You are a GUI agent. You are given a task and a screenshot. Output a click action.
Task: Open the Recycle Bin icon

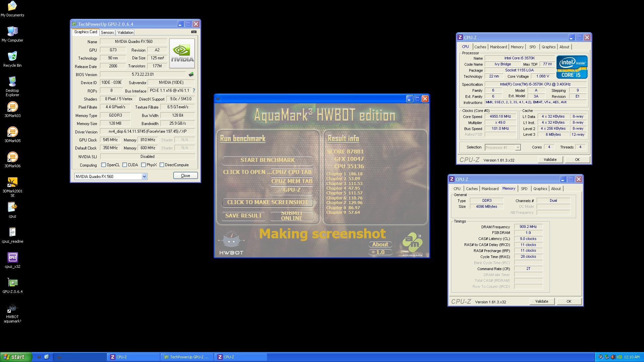(x=12, y=59)
